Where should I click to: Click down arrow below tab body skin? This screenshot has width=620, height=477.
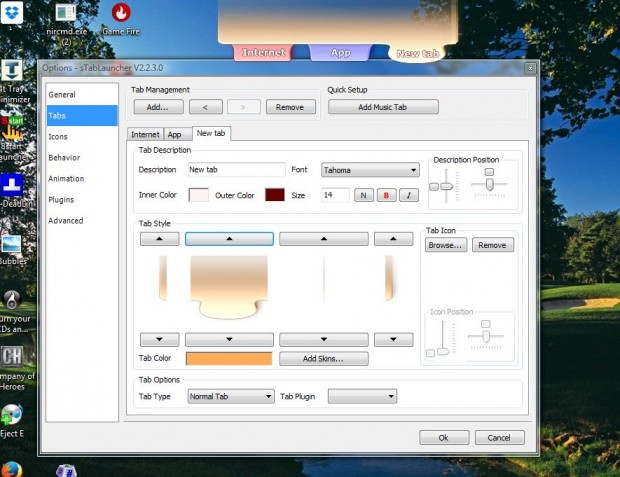[229, 339]
